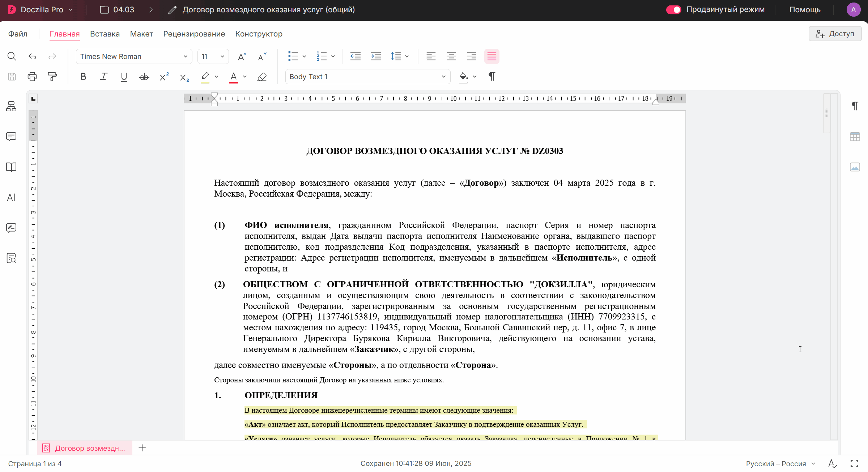This screenshot has width=868, height=472.
Task: Expand bulleted list options arrow
Action: pos(304,56)
